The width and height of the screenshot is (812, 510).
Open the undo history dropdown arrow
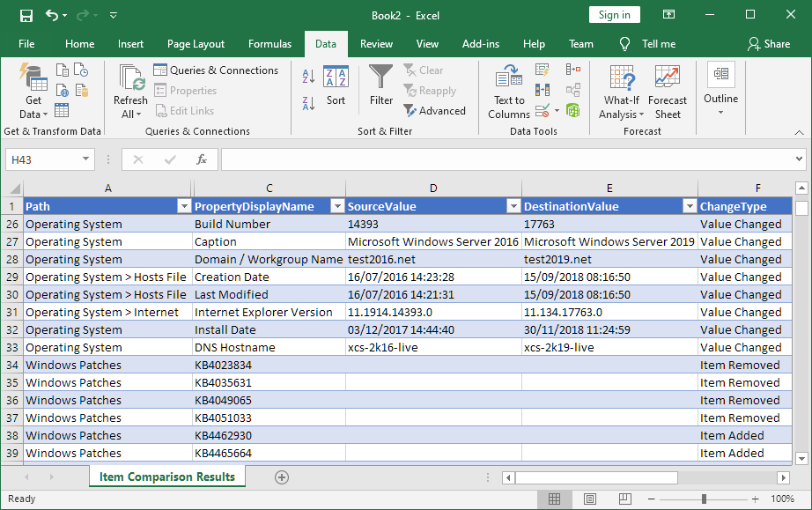click(x=65, y=16)
